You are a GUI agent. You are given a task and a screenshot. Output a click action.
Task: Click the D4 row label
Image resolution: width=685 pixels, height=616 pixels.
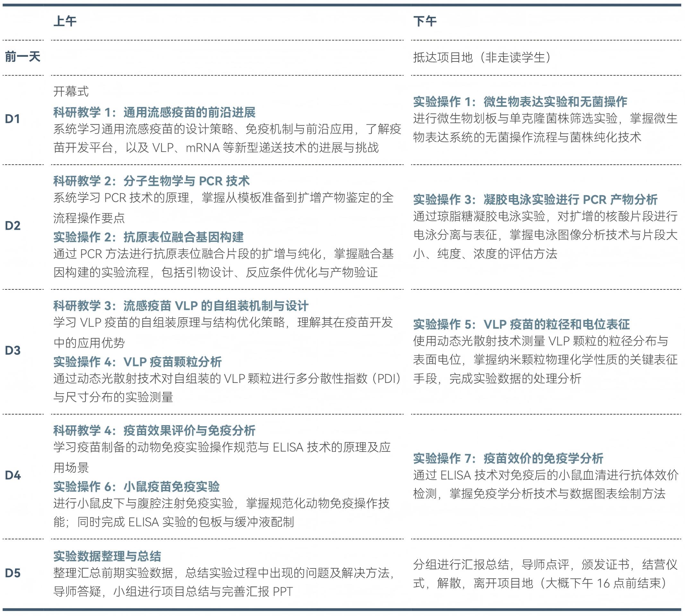(13, 475)
